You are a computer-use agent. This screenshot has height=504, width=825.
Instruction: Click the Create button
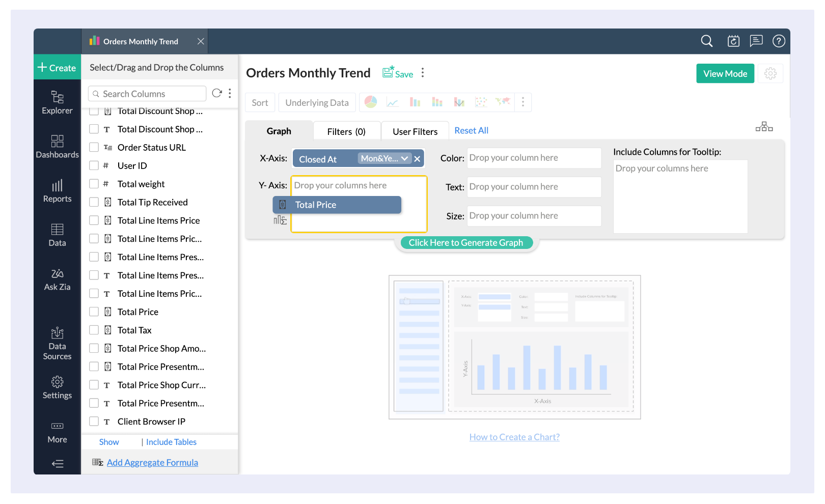click(x=57, y=67)
